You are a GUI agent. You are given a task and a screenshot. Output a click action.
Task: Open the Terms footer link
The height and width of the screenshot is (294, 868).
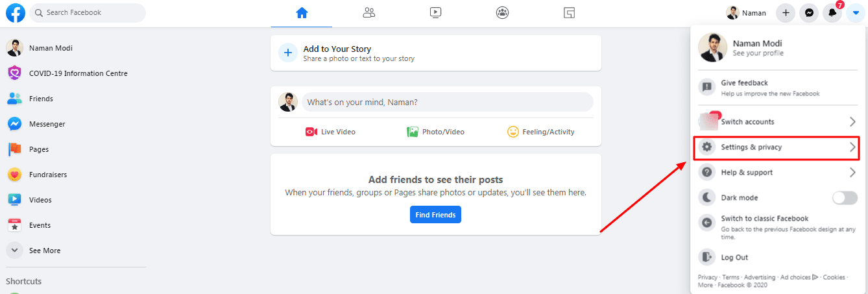(x=730, y=277)
